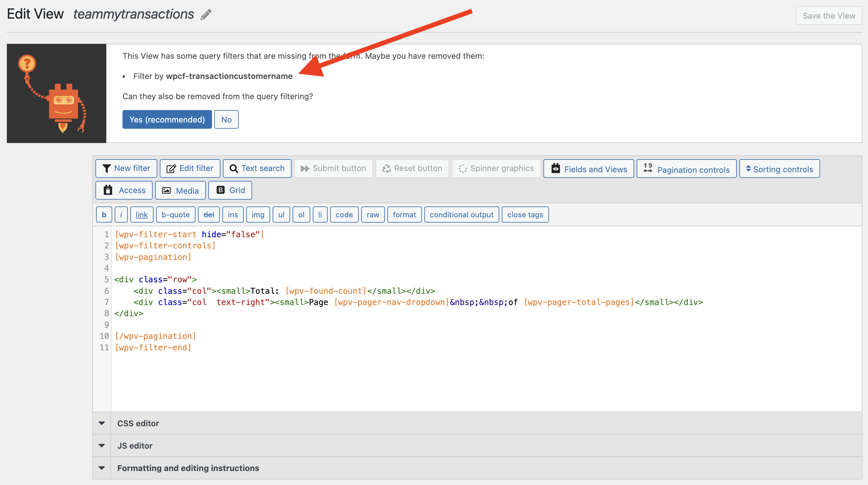Click Yes (recommended) button
The image size is (868, 485).
[x=167, y=119]
